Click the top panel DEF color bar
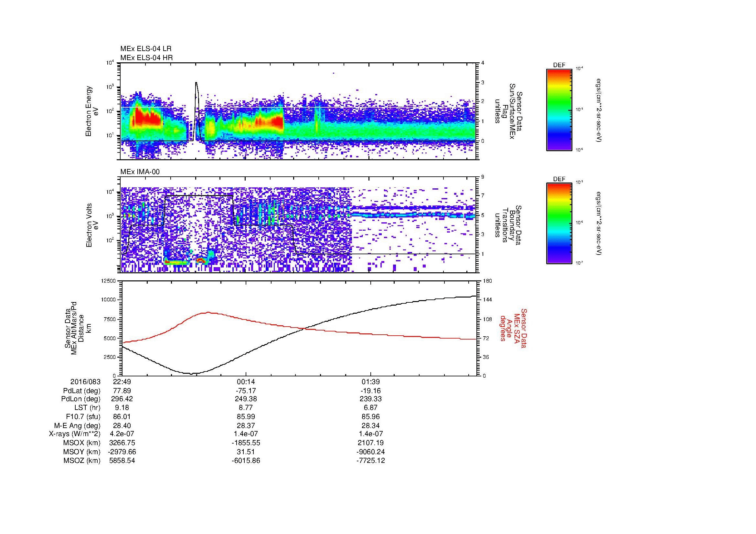 click(x=559, y=110)
